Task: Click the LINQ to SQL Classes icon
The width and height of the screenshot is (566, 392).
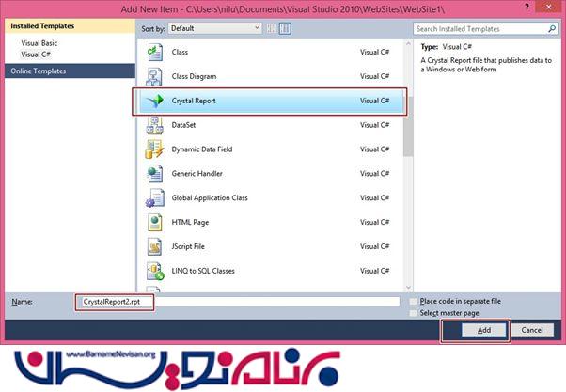Action: pyautogui.click(x=155, y=271)
